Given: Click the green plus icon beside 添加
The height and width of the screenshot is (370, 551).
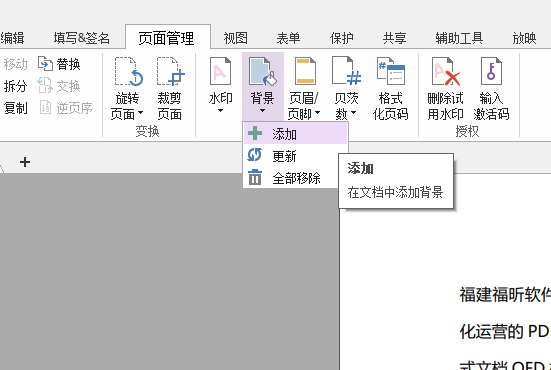Looking at the screenshot, I should [255, 134].
